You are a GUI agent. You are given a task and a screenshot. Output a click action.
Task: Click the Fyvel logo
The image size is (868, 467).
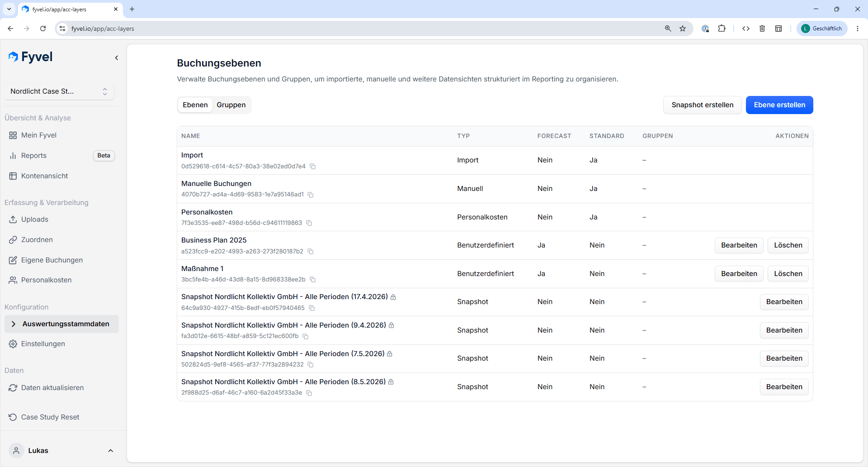click(31, 57)
